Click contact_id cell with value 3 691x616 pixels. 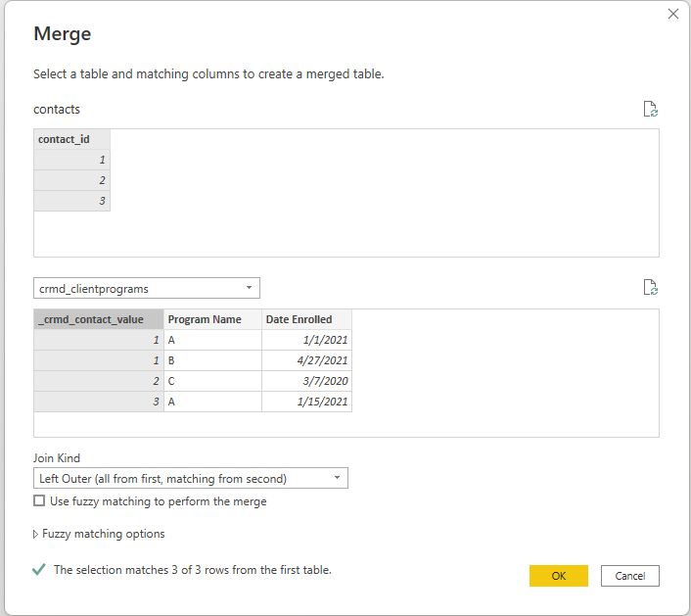[x=71, y=201]
